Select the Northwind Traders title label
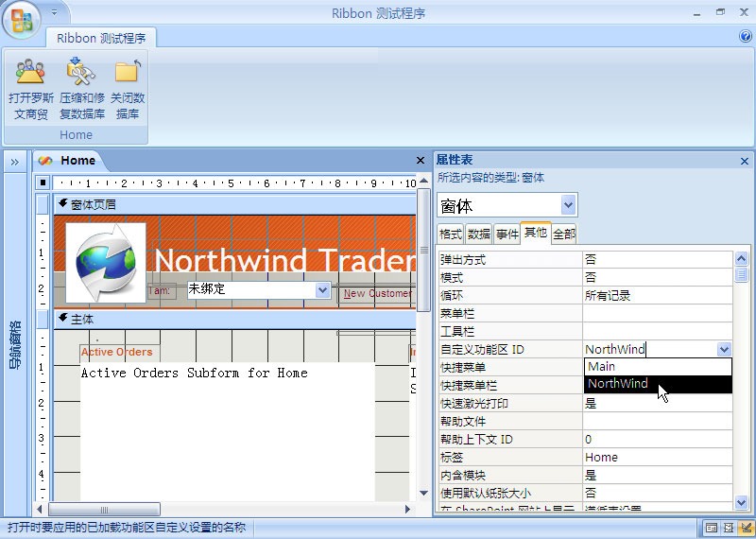The image size is (756, 539). point(284,261)
